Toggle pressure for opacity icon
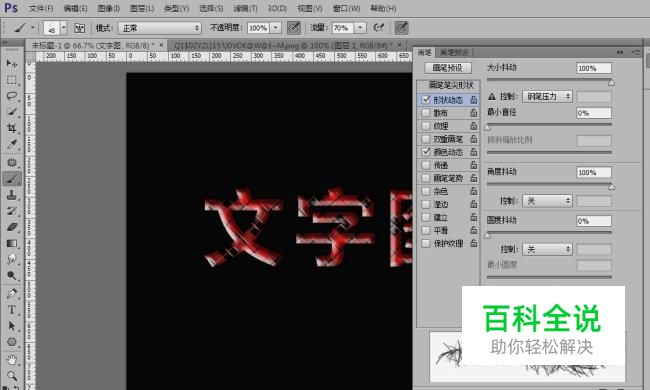Screen dimensions: 650x390 pos(294,28)
